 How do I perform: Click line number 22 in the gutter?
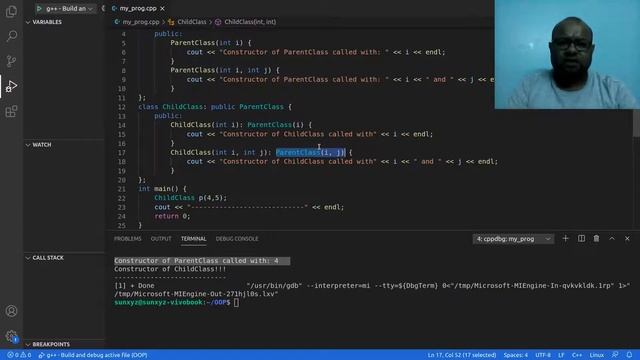point(122,198)
